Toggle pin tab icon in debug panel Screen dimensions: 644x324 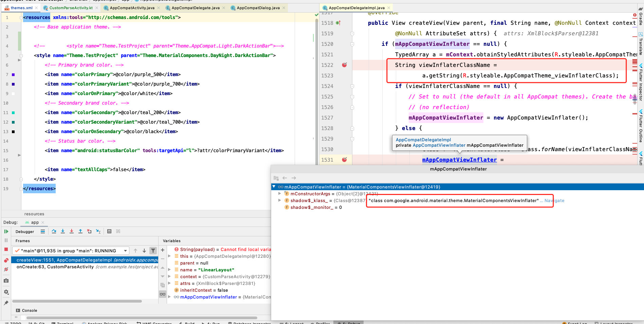point(6,303)
